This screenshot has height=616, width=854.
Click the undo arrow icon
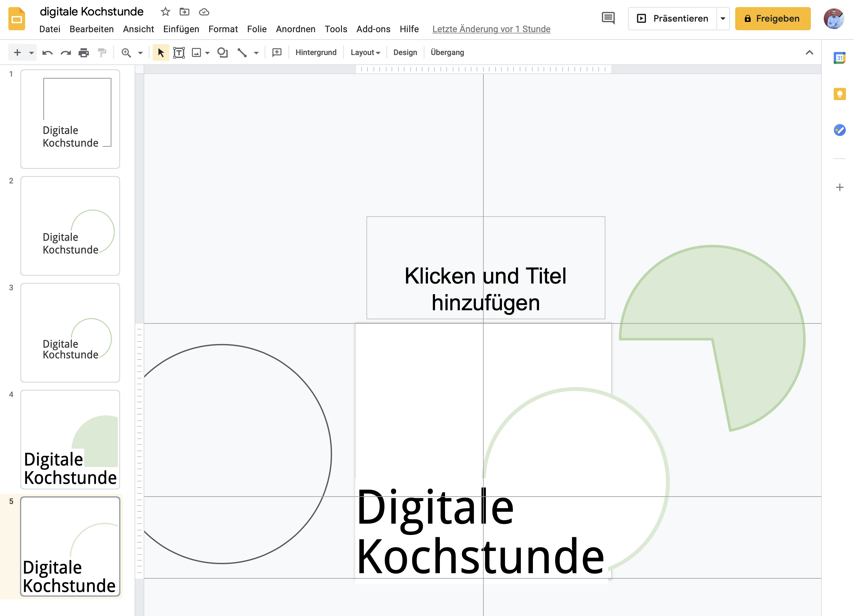pos(47,53)
